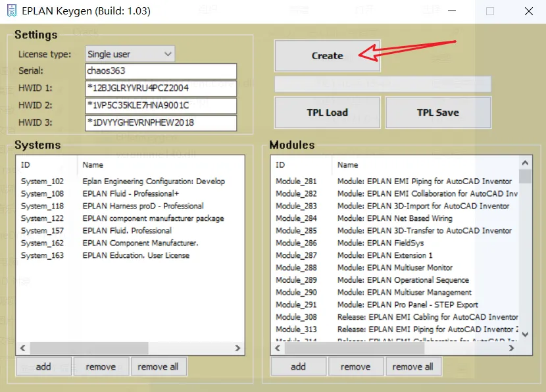This screenshot has height=392, width=546.
Task: Click the Modules horizontal scrollbar thumb
Action: click(x=355, y=348)
